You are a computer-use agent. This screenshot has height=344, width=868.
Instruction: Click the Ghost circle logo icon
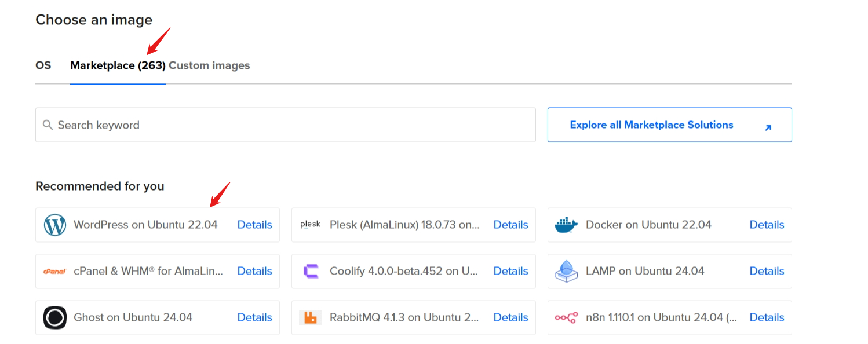(x=55, y=317)
